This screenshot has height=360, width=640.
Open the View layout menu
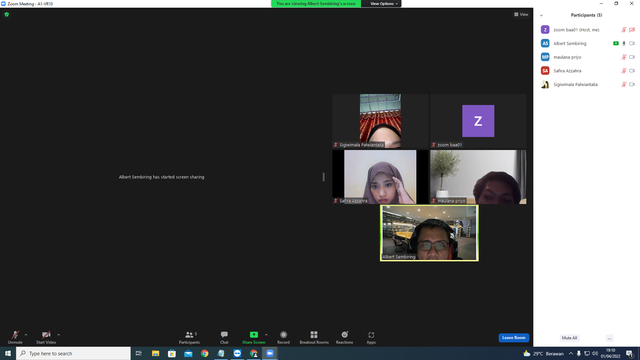pos(521,14)
